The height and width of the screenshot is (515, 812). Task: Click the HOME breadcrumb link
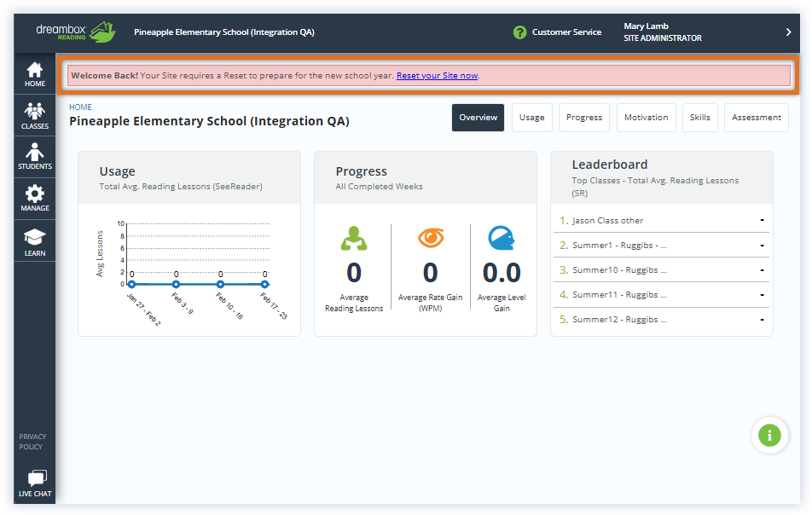(80, 107)
